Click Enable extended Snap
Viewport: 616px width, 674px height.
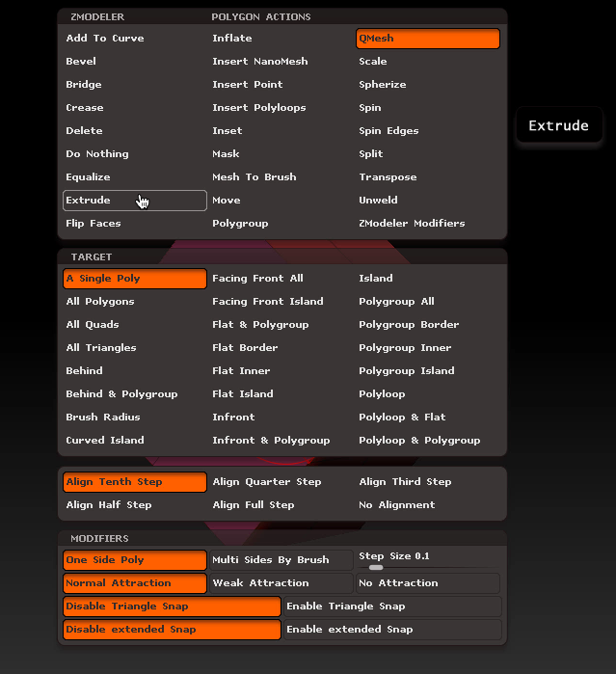coord(392,630)
